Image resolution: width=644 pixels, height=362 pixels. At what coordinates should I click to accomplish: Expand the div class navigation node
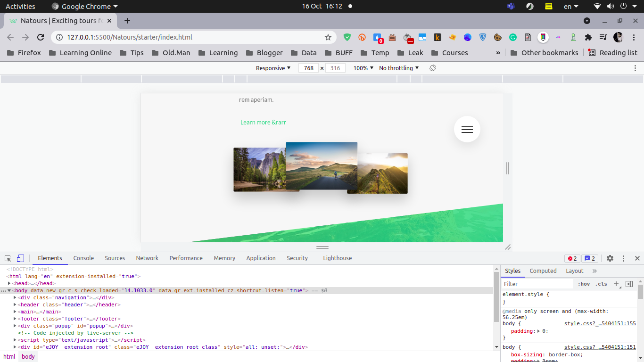(x=15, y=298)
